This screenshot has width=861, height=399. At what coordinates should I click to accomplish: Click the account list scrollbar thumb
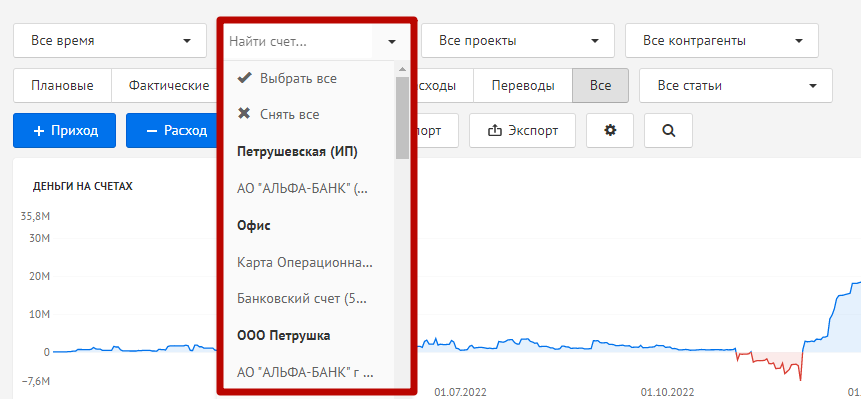[x=402, y=117]
